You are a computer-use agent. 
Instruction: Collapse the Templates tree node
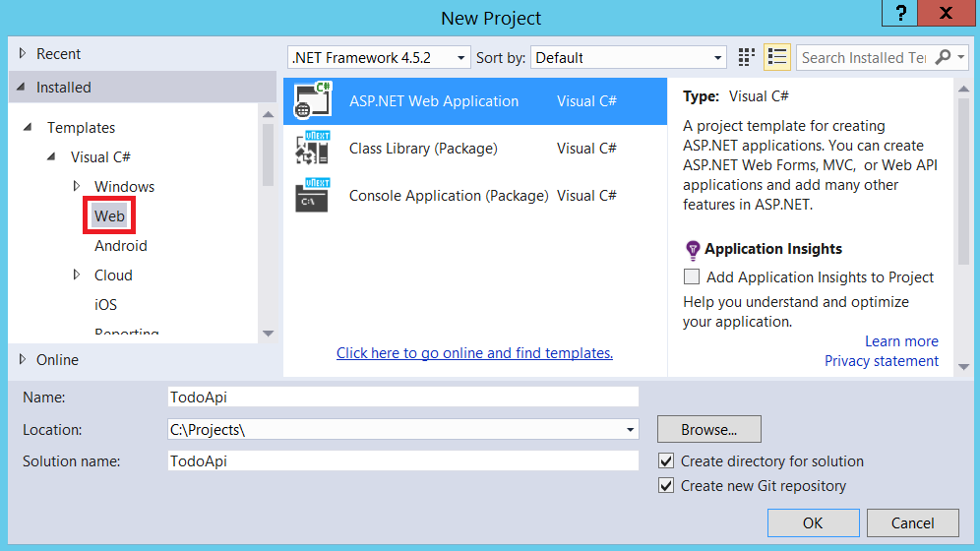coord(28,128)
